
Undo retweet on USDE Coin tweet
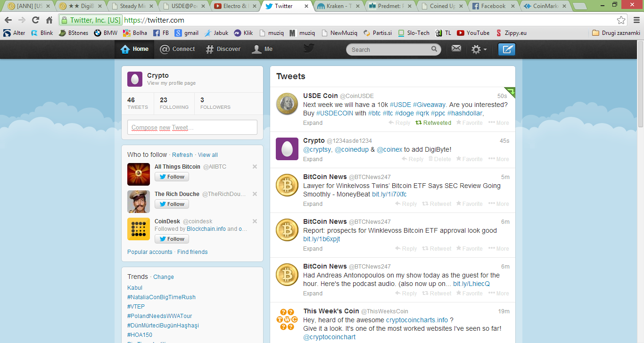(x=433, y=122)
